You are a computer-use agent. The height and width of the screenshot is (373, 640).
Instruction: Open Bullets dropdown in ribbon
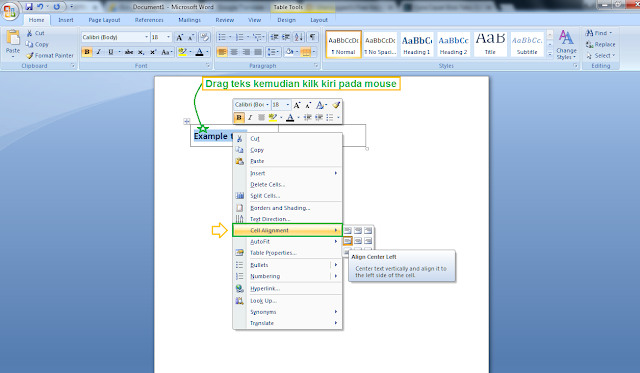[230, 37]
